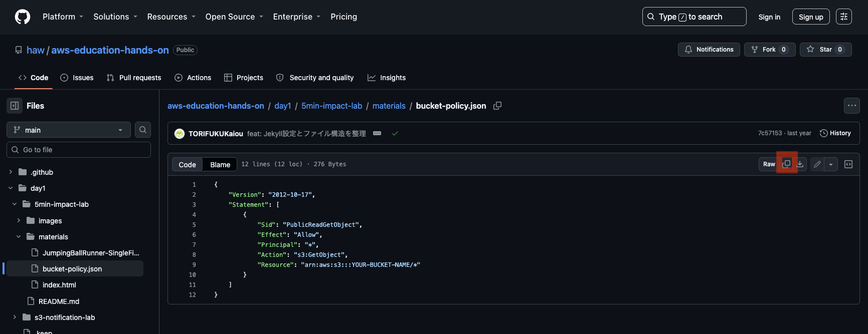Click the Raw button

point(769,164)
